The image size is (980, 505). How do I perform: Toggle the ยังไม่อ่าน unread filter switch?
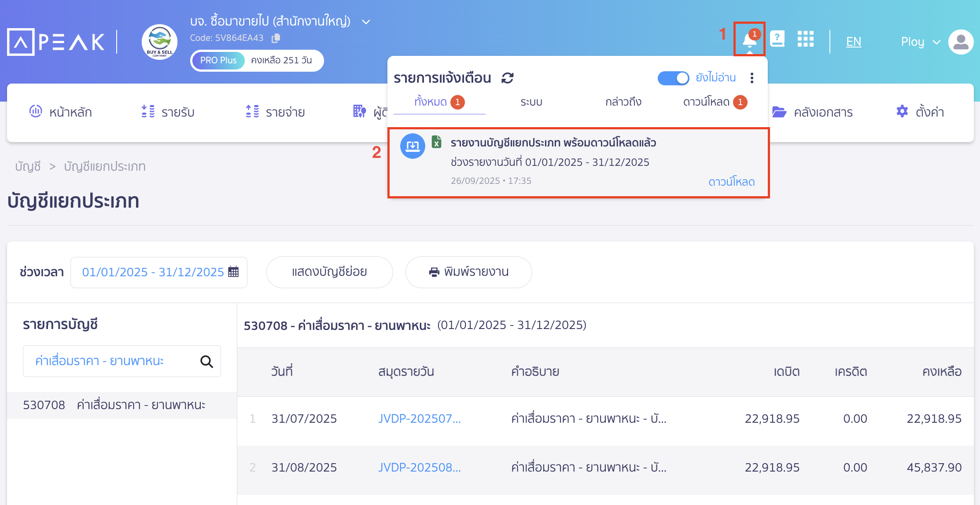pyautogui.click(x=673, y=77)
